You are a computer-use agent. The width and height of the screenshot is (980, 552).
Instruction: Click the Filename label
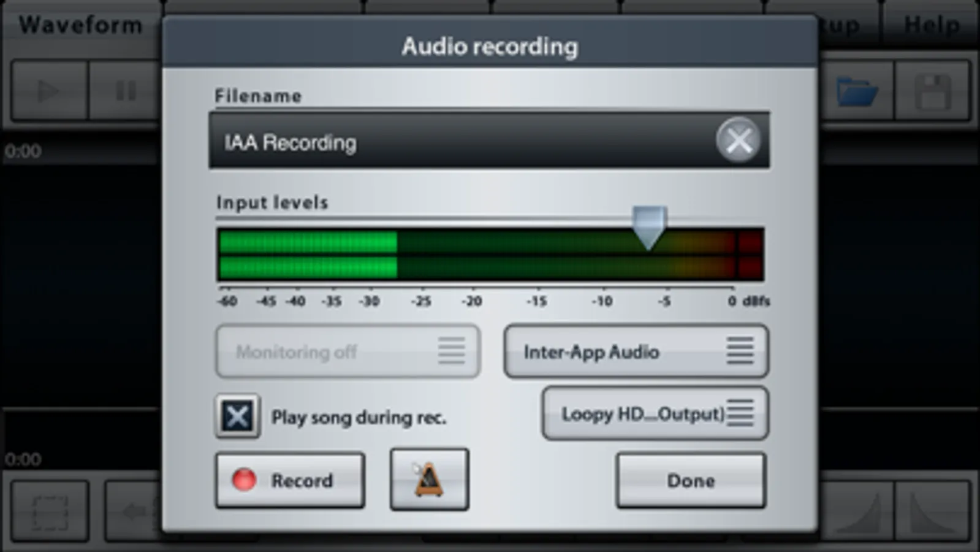[258, 96]
